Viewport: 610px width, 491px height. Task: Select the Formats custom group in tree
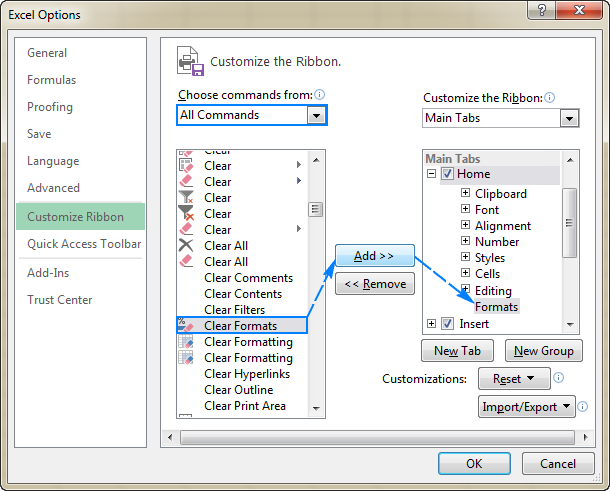(x=496, y=307)
